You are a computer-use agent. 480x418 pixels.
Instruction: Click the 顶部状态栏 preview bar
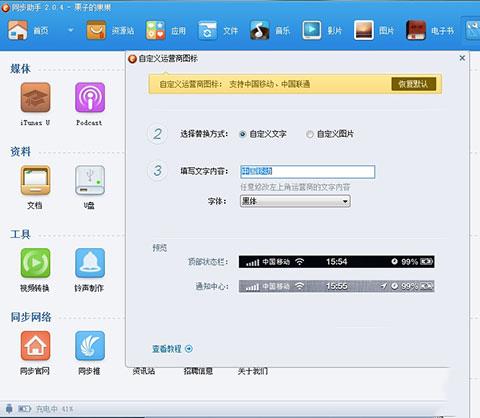point(336,262)
